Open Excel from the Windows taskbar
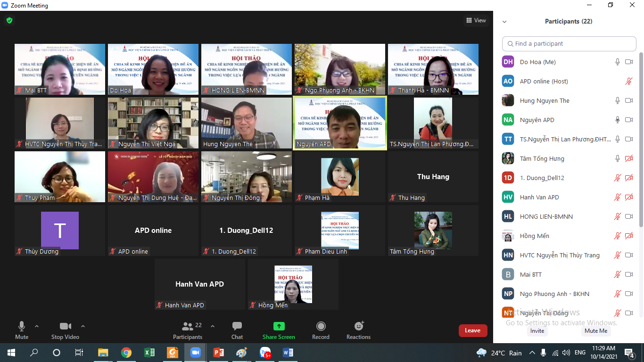The image size is (644, 362). point(149,353)
